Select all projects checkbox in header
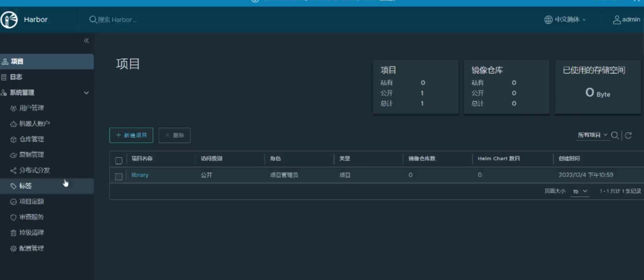Image resolution: width=644 pixels, height=280 pixels. coord(119,160)
